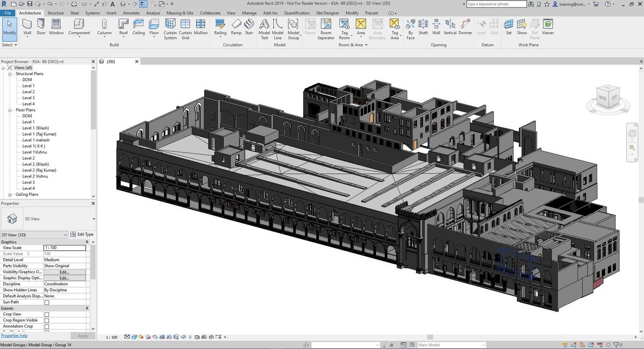Open the Manage ribbon tab
Image resolution: width=644 pixels, height=349 pixels.
[x=249, y=12]
